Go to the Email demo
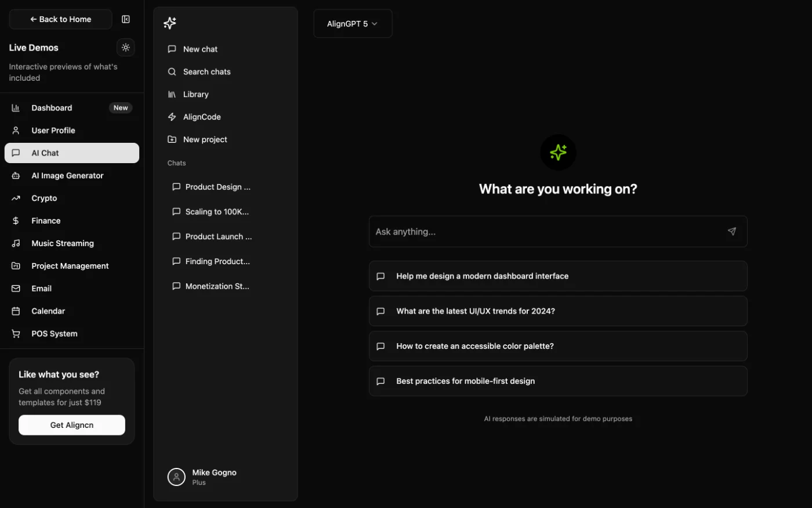 72,289
